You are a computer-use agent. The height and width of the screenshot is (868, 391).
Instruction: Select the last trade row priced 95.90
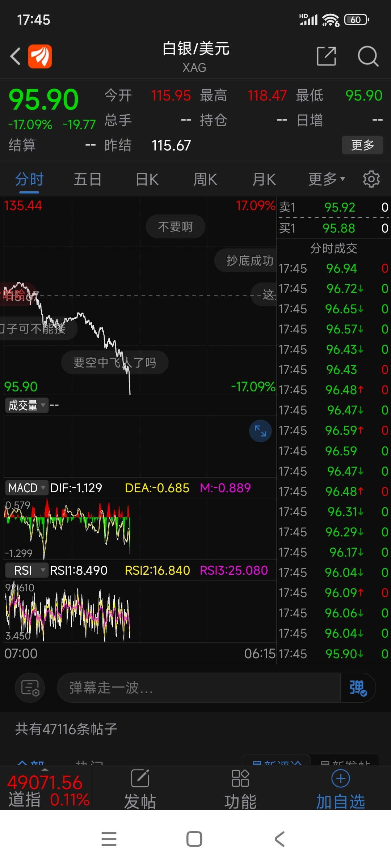[x=333, y=654]
